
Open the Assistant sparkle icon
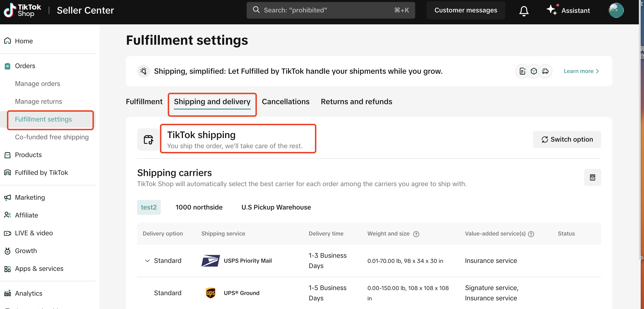(551, 10)
